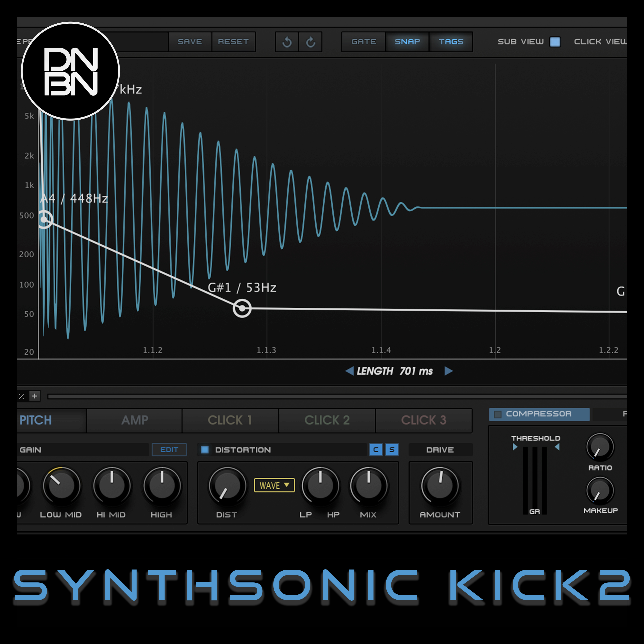
Task: Click the drive AMOUNT knob
Action: [440, 485]
